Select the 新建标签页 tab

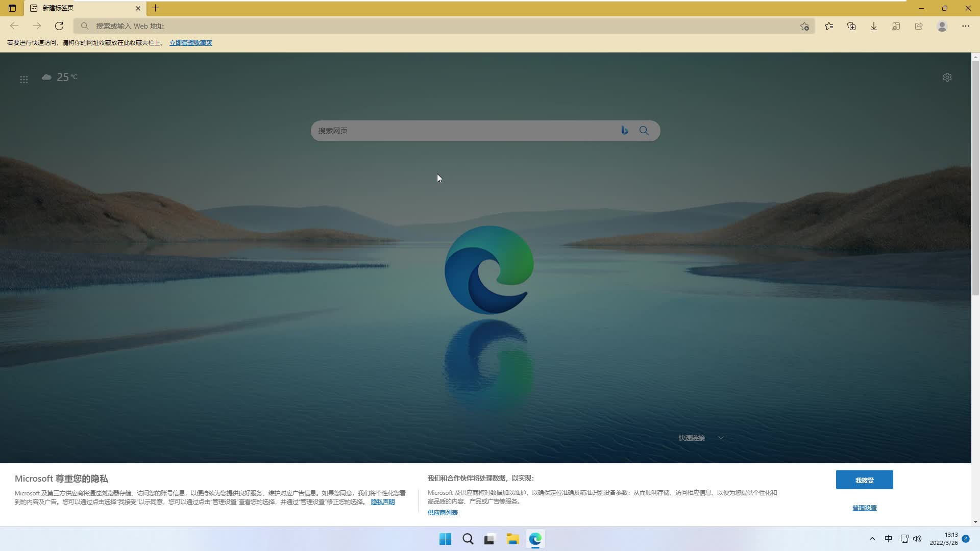coord(84,8)
